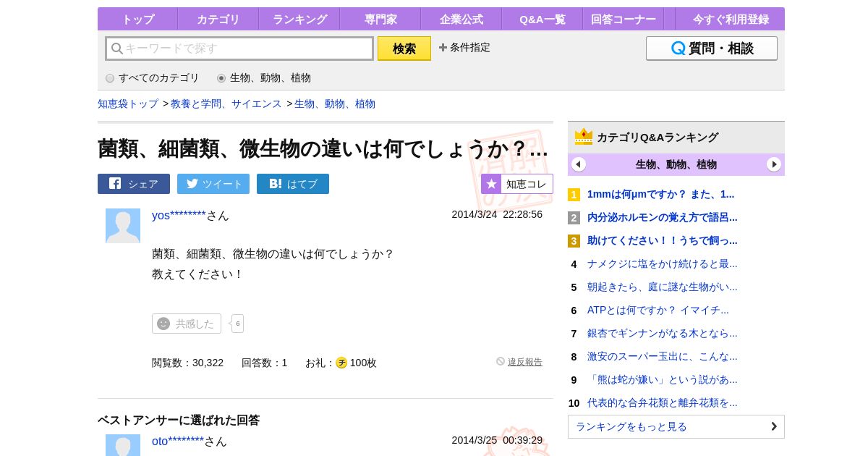
Task: Click the チ coin icon beside 100枚
Action: pos(341,363)
